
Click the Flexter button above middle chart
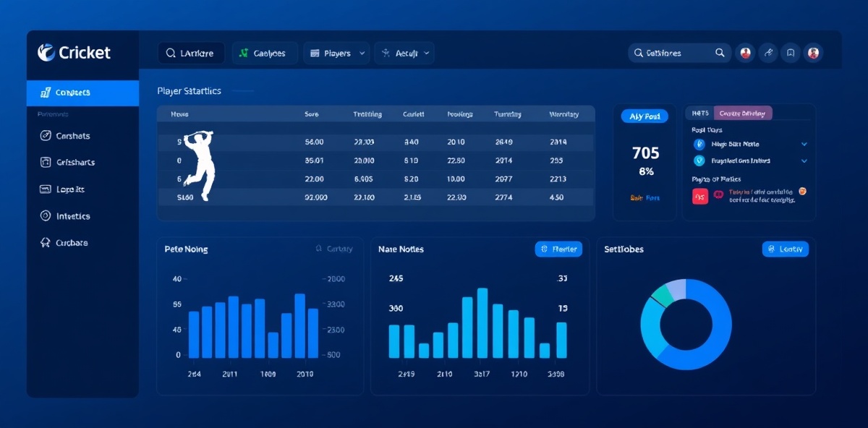pos(558,249)
